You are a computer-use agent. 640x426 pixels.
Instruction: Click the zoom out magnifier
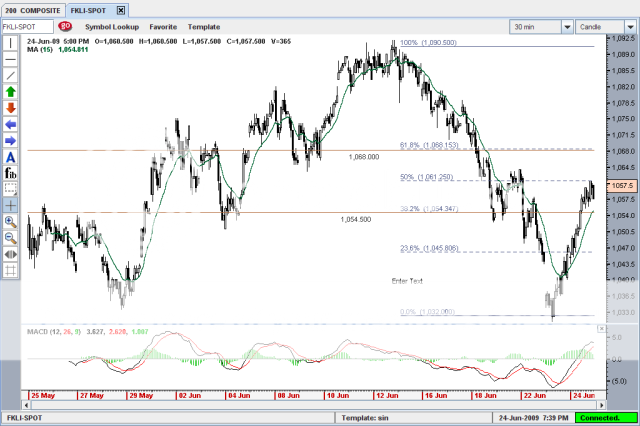click(10, 237)
